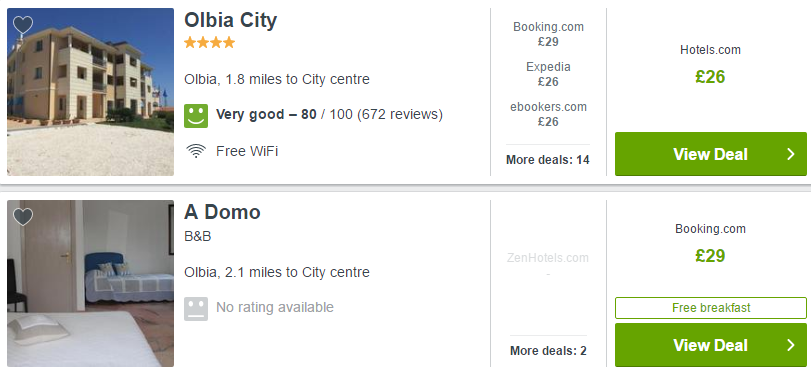The image size is (811, 369).
Task: Open the A Domo title link
Action: tap(222, 212)
